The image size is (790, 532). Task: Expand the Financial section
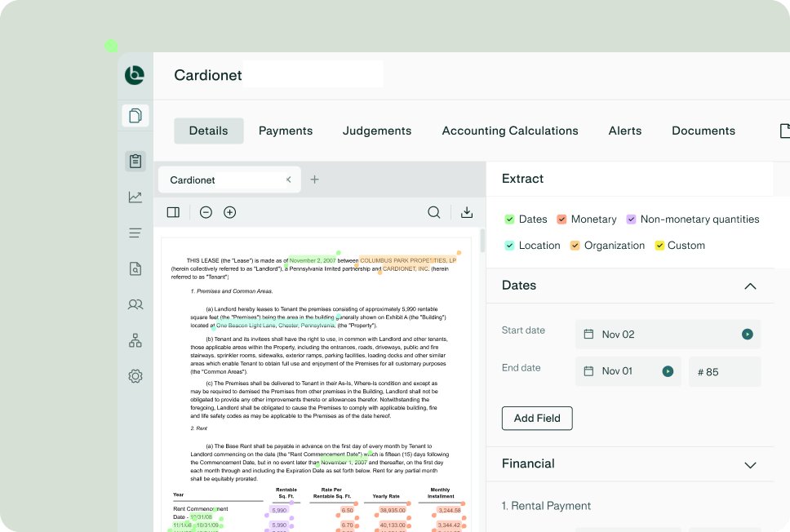pos(750,465)
